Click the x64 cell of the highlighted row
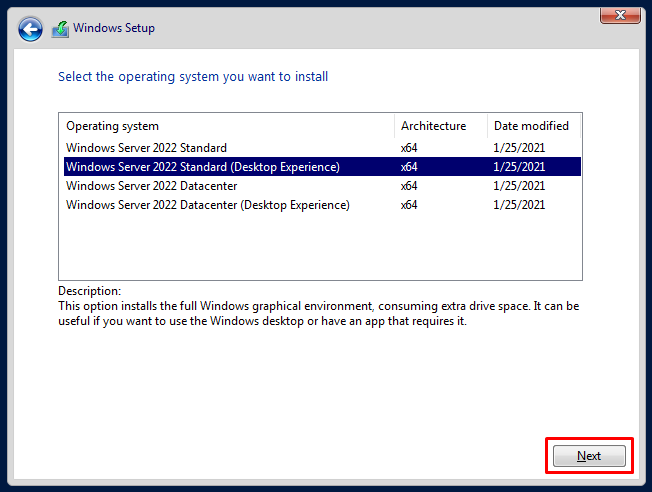Screen dimensions: 652x492 (x=409, y=167)
